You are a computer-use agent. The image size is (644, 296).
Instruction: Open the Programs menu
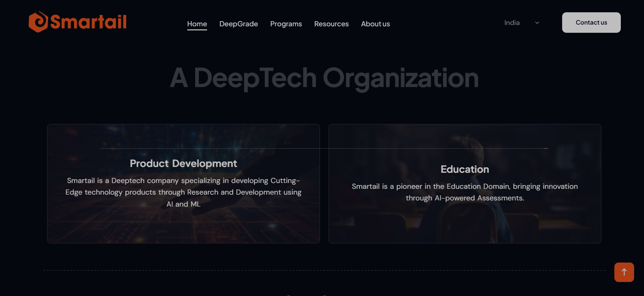(x=286, y=24)
